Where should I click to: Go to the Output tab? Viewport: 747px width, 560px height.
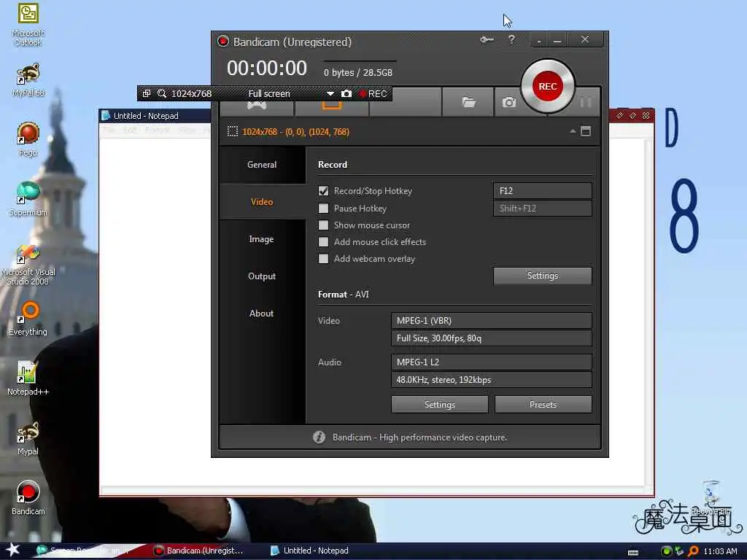[262, 276]
